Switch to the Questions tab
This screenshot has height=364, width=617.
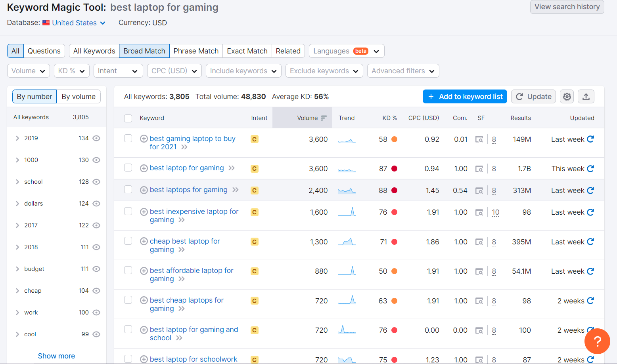click(x=44, y=51)
